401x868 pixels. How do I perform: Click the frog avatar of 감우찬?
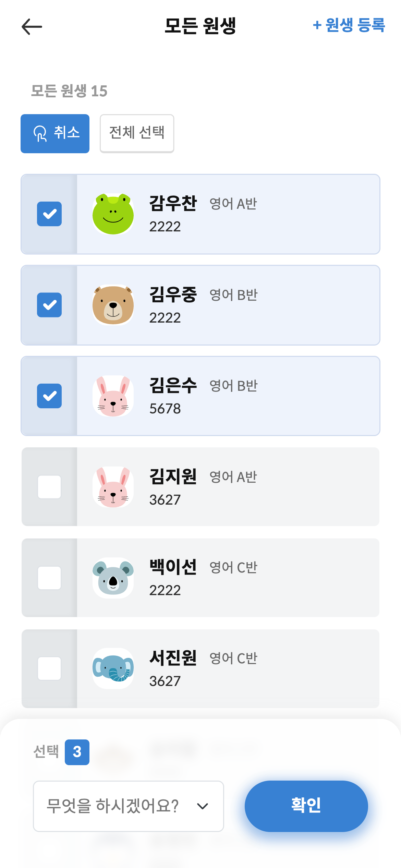pos(113,214)
